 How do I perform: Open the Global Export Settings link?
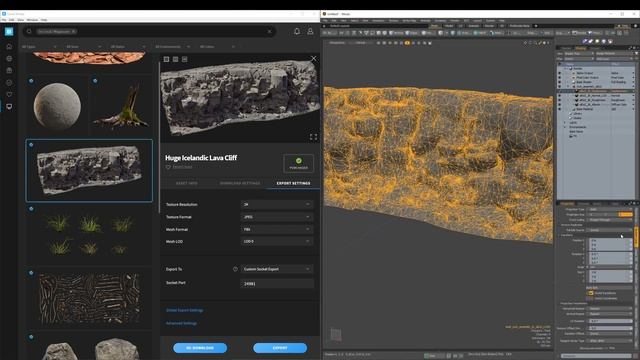pos(184,310)
